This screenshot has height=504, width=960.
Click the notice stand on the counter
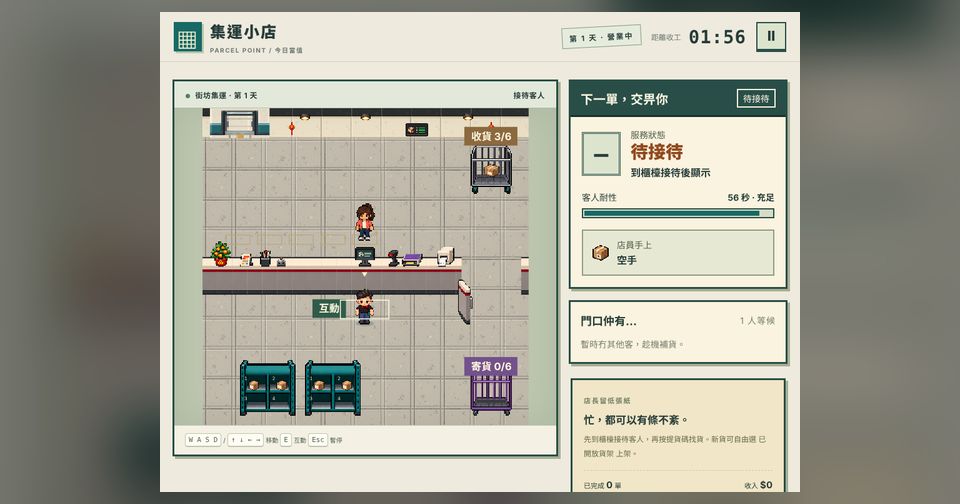(246, 260)
